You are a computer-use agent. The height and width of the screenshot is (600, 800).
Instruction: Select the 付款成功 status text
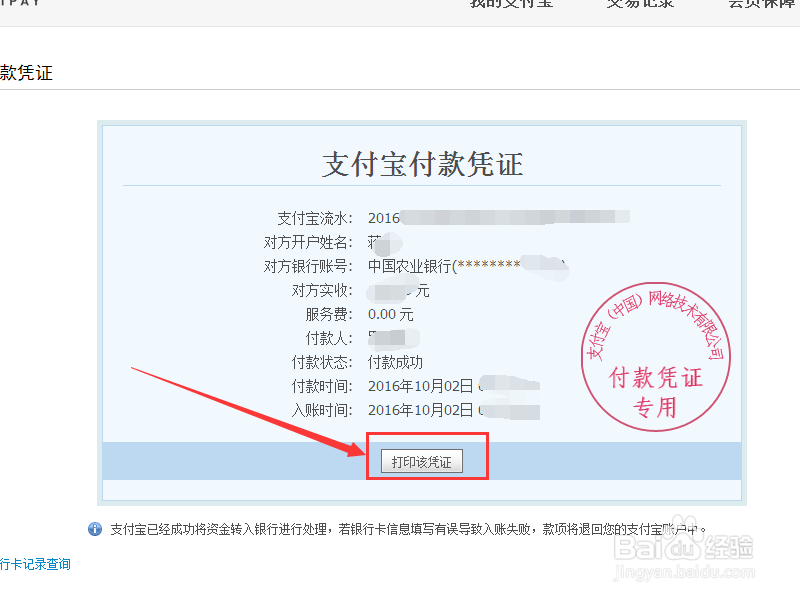pyautogui.click(x=395, y=362)
